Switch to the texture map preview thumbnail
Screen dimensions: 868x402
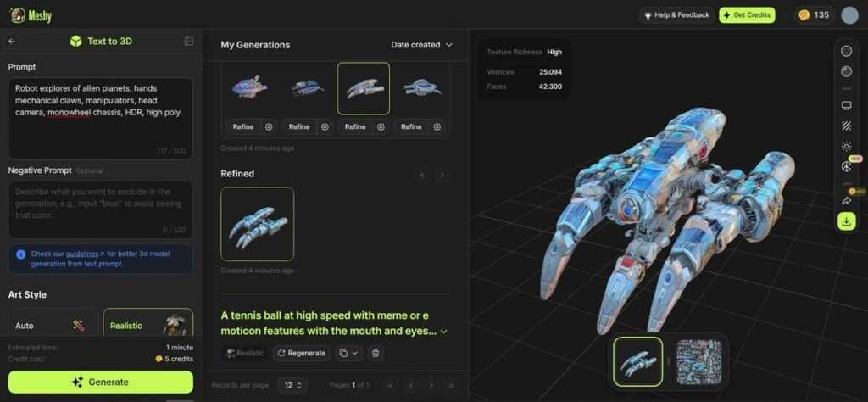tap(698, 362)
